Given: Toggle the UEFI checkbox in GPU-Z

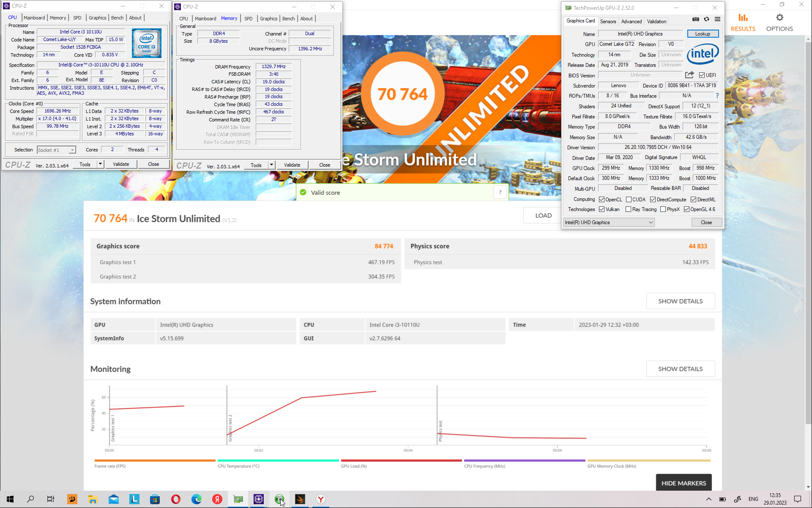Looking at the screenshot, I should pos(702,75).
